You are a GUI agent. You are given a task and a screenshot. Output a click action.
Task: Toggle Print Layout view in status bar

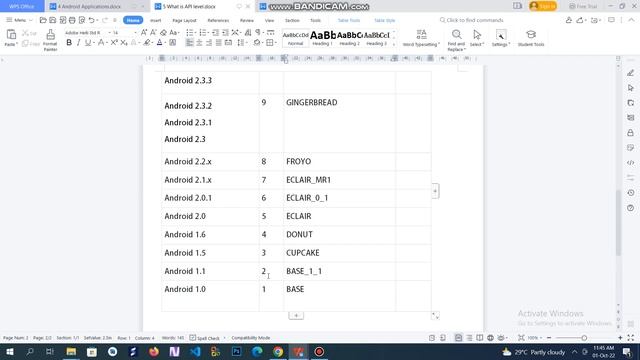click(x=458, y=338)
